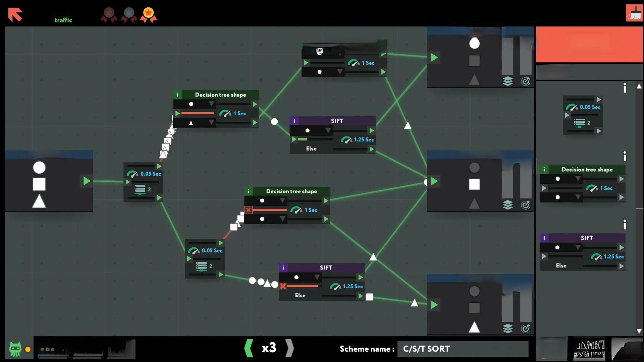Increase the speed with the right chevron
Image resolution: width=644 pixels, height=362 pixels.
coord(289,348)
